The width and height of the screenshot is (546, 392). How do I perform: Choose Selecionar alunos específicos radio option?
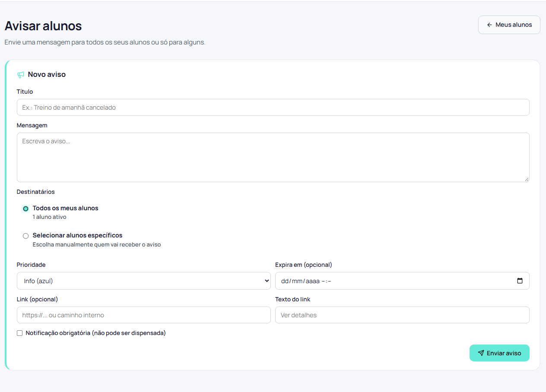[25, 236]
